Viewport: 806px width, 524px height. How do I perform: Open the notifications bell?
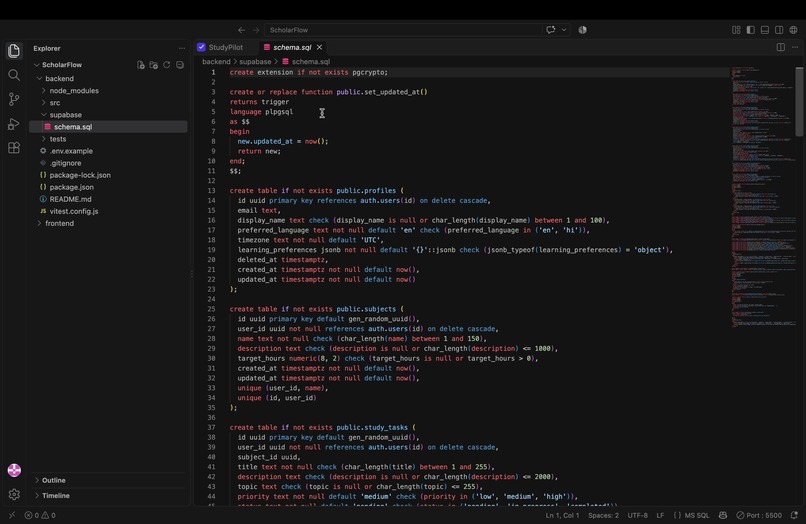click(x=794, y=515)
